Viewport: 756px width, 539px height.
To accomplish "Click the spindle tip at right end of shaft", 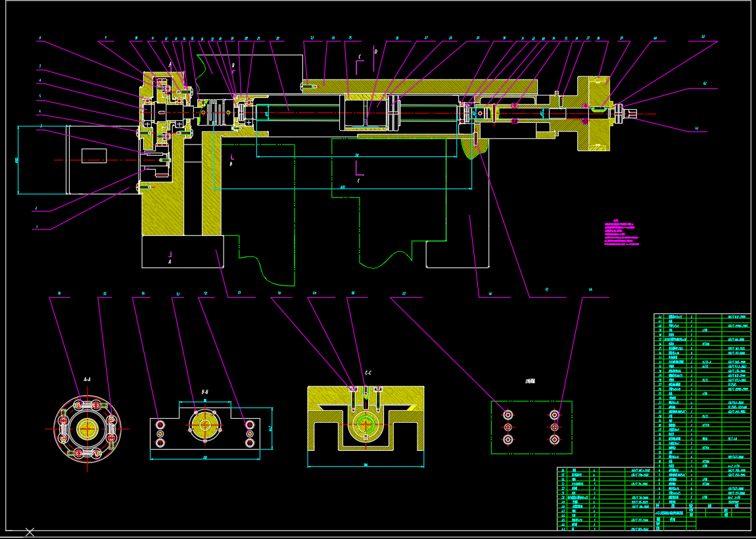I will pos(632,114).
